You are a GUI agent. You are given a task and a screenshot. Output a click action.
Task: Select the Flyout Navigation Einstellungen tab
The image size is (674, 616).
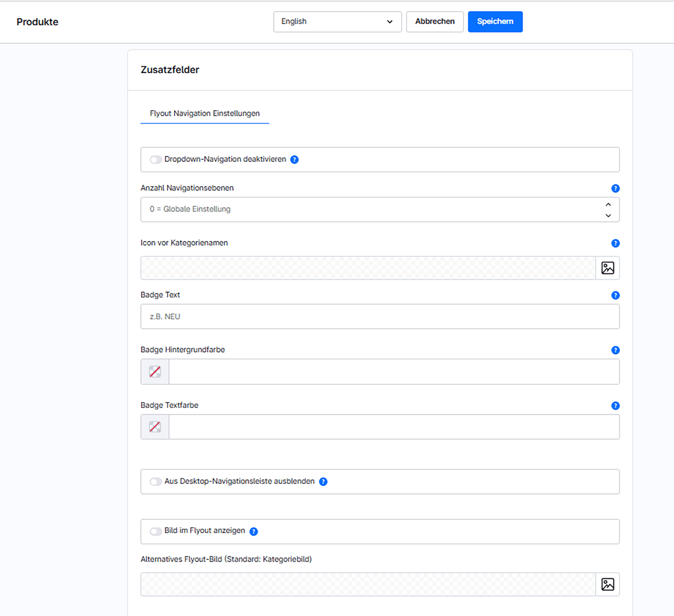coord(205,113)
